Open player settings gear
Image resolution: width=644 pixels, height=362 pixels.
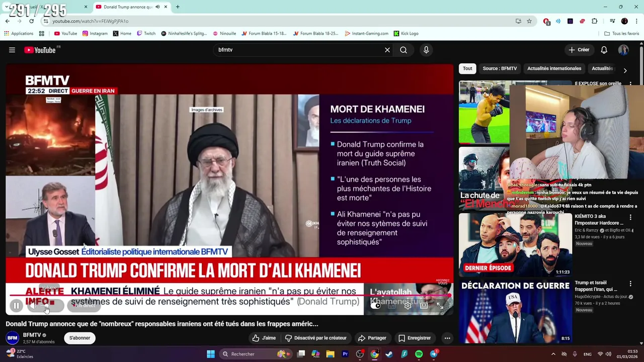(408, 305)
